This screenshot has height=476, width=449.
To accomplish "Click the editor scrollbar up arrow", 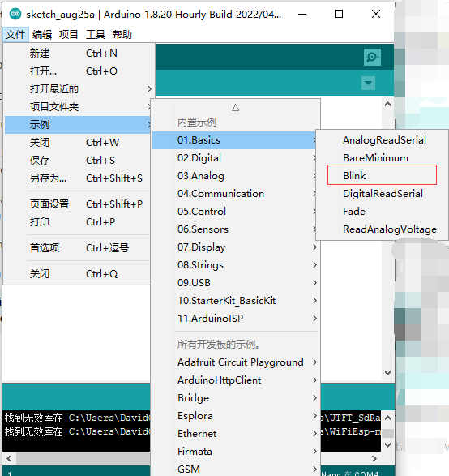I will point(387,104).
